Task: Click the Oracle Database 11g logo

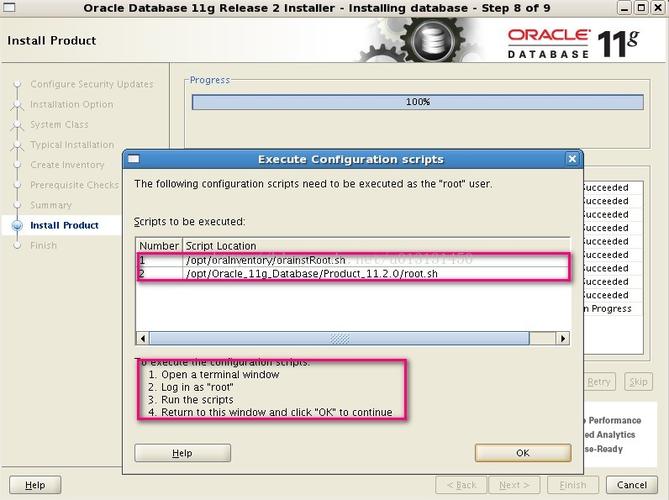Action: 573,43
